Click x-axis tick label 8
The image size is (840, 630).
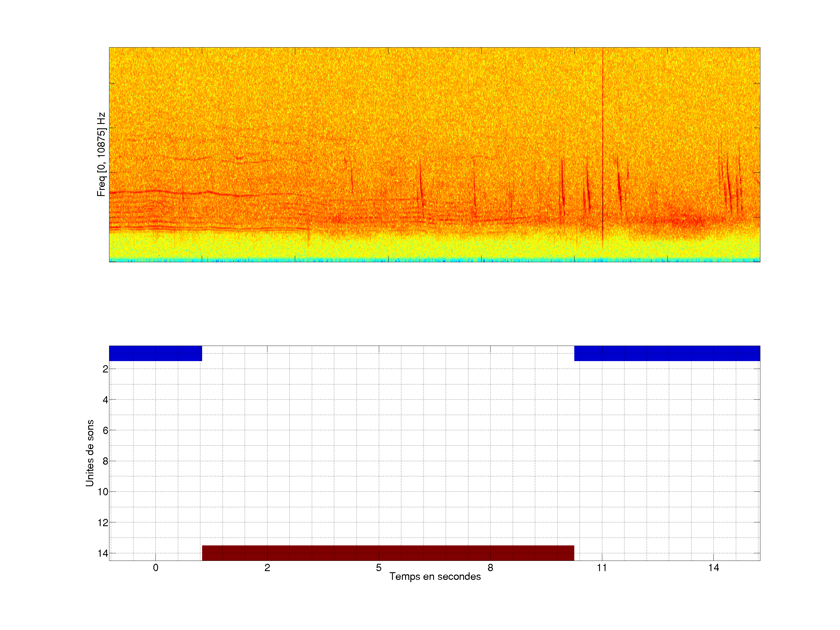click(x=490, y=568)
